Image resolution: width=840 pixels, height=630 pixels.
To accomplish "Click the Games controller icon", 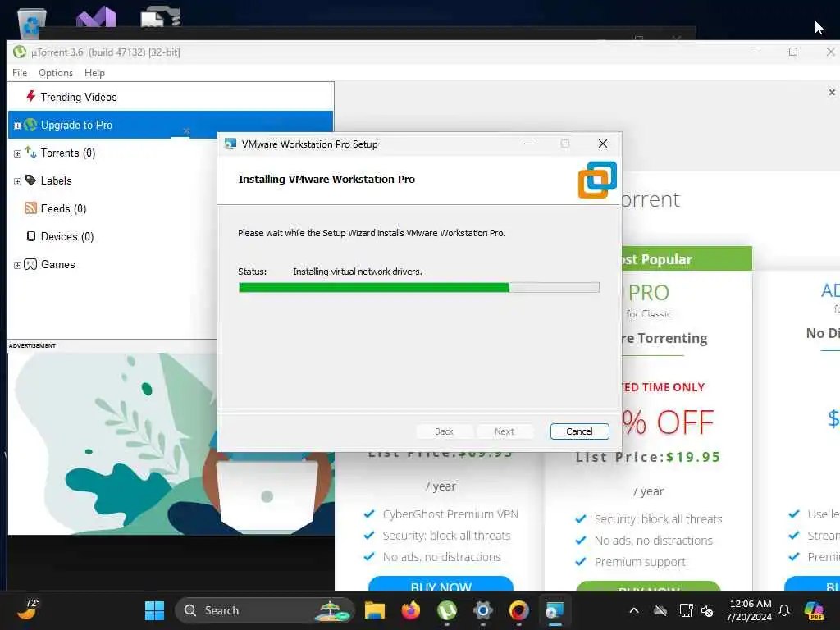I will [x=30, y=264].
